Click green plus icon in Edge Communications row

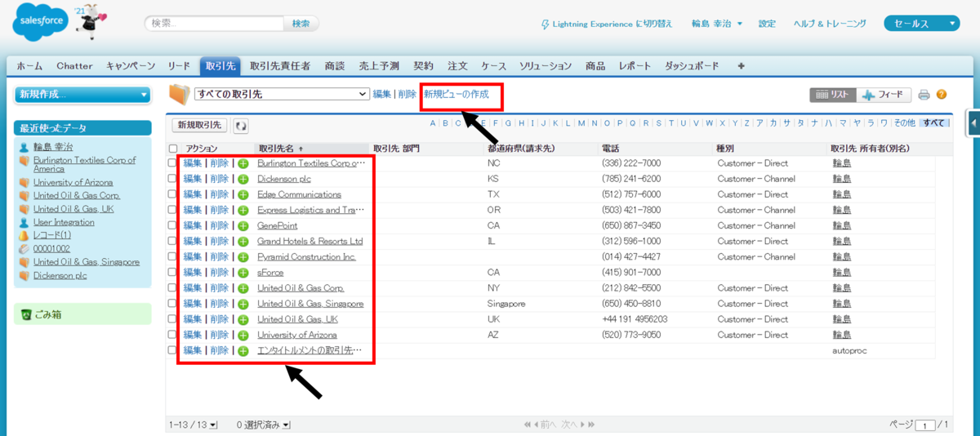pyautogui.click(x=243, y=195)
